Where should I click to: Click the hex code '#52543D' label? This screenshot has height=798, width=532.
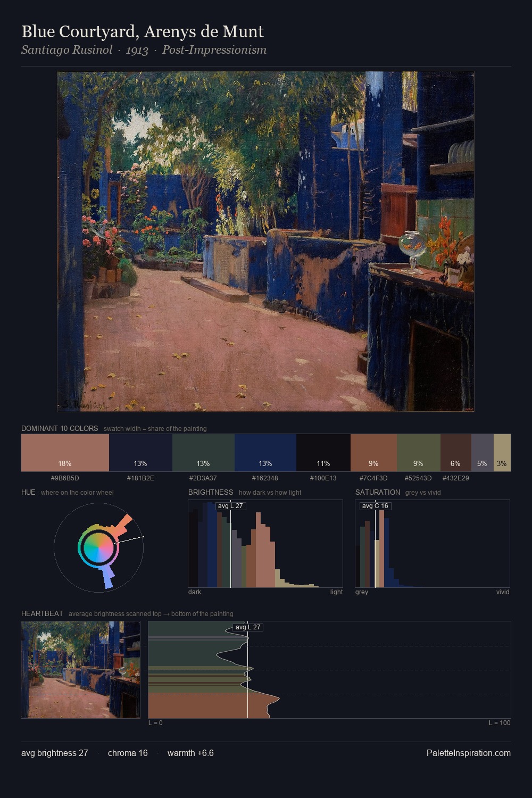tap(418, 478)
